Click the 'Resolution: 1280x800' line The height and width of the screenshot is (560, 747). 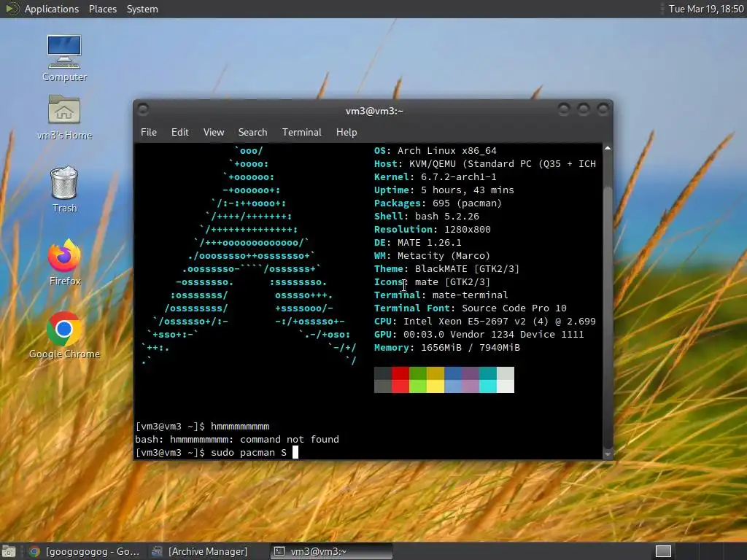pos(432,230)
